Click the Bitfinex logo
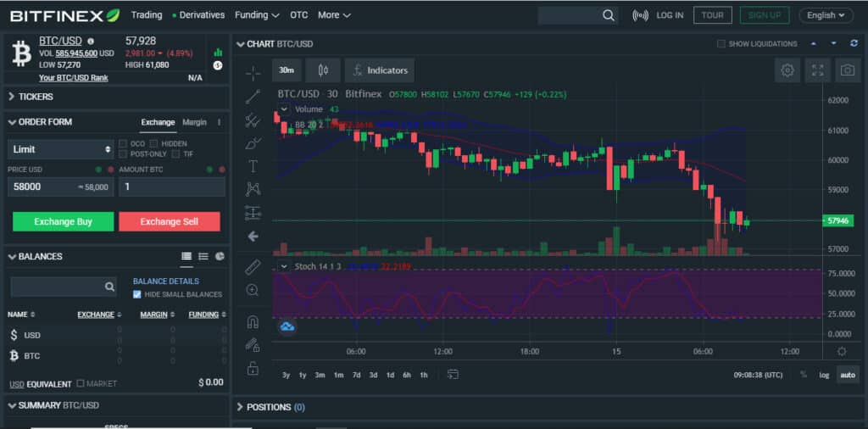The height and width of the screenshot is (429, 868). coord(64,15)
